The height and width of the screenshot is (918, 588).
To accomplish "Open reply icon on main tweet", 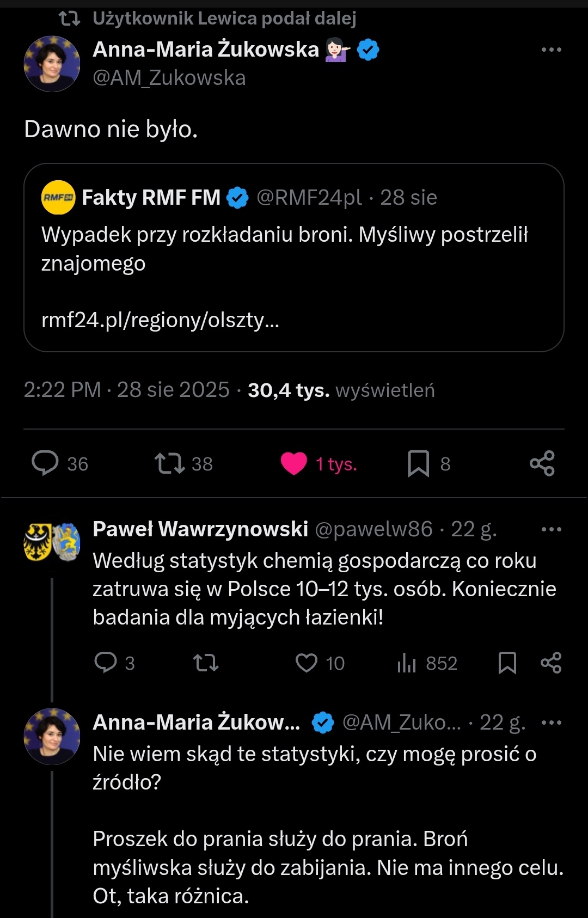I will tap(45, 463).
